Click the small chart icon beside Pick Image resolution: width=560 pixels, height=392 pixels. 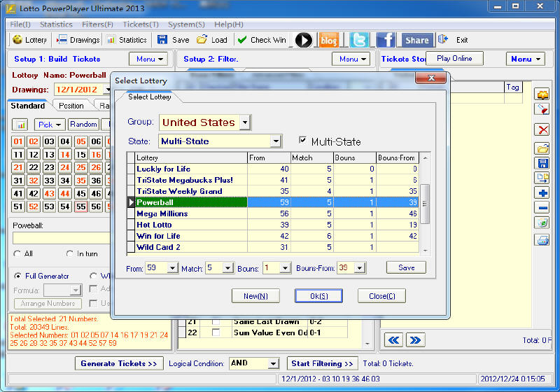21,125
